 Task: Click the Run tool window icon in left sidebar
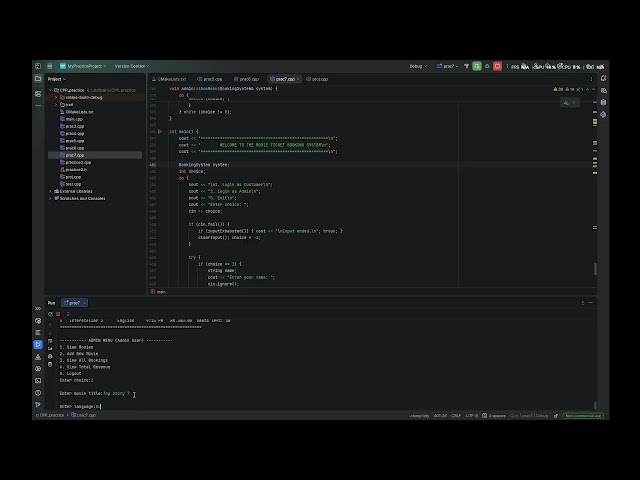[38, 344]
